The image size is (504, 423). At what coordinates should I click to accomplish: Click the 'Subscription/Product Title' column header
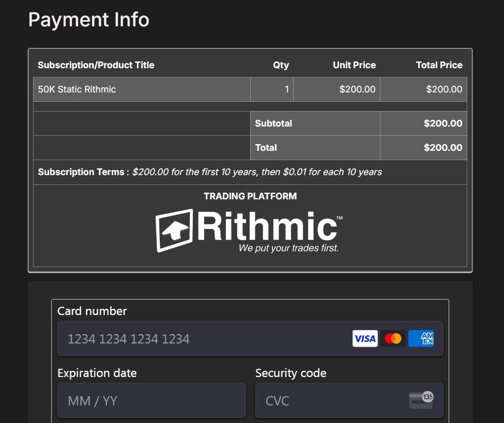pyautogui.click(x=96, y=65)
